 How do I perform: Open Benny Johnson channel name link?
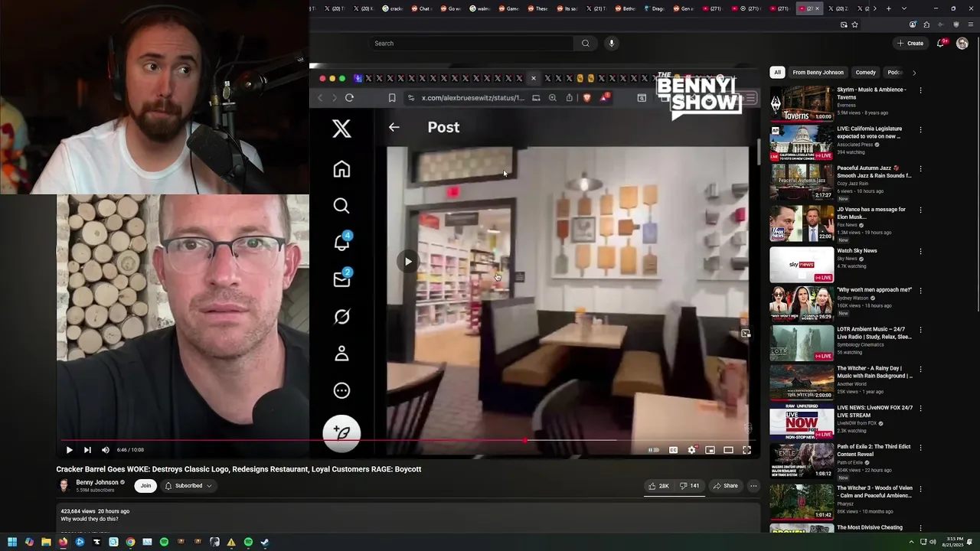coord(97,482)
